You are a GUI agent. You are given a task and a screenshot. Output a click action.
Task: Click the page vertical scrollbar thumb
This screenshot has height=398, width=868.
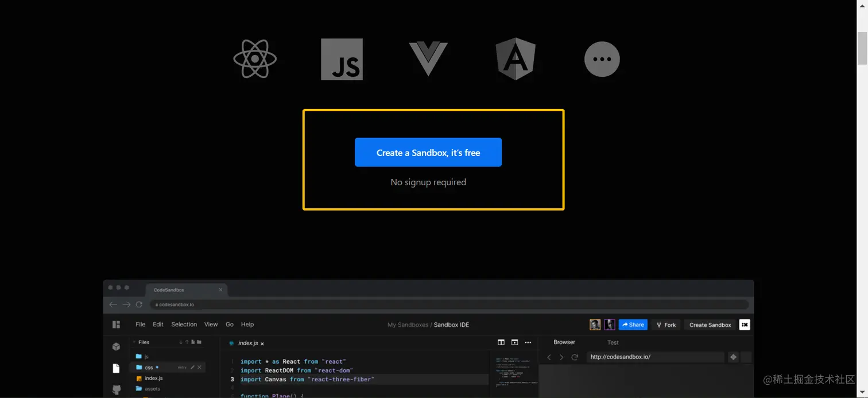[x=862, y=49]
